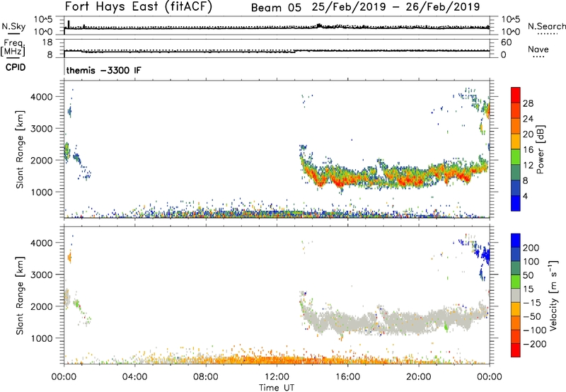Click the 'Nave' legend label

click(x=538, y=49)
